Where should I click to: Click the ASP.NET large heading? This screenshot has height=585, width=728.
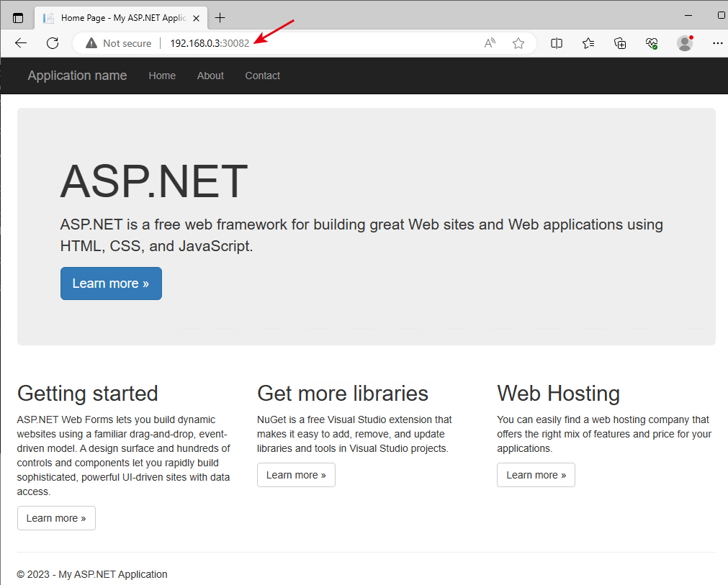tap(153, 181)
